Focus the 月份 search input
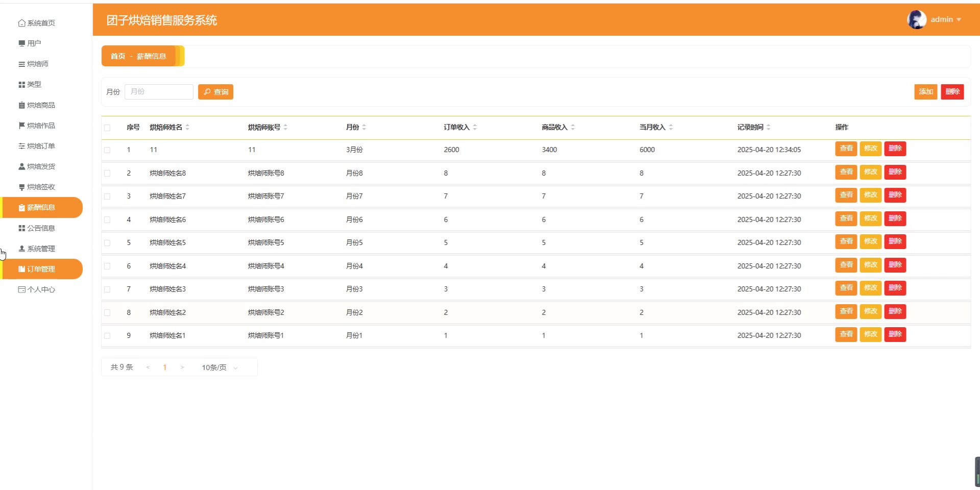 [x=159, y=92]
